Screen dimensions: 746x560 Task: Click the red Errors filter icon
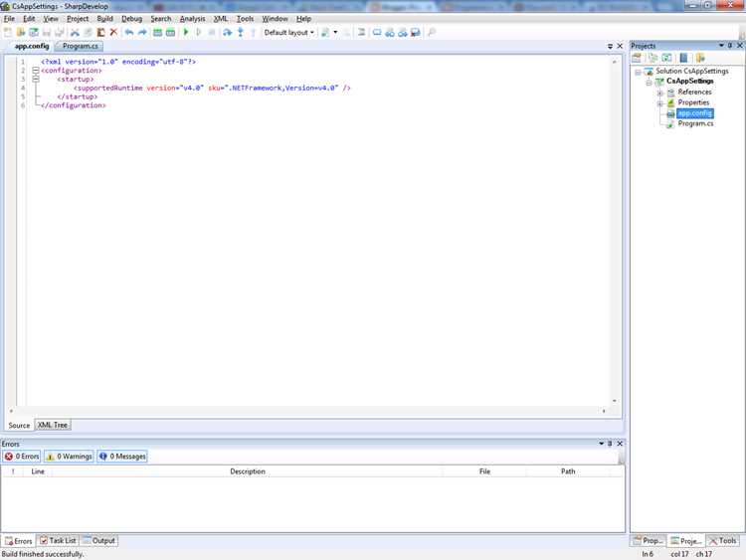click(9, 457)
